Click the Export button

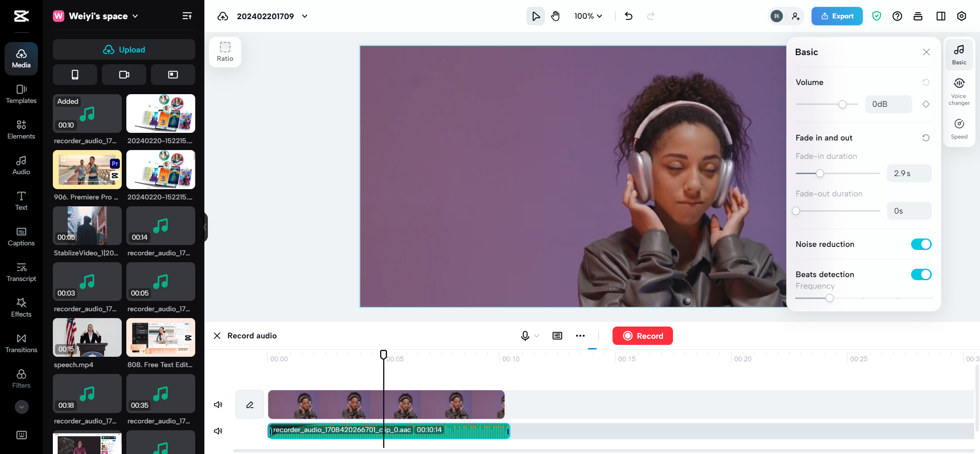click(x=837, y=16)
